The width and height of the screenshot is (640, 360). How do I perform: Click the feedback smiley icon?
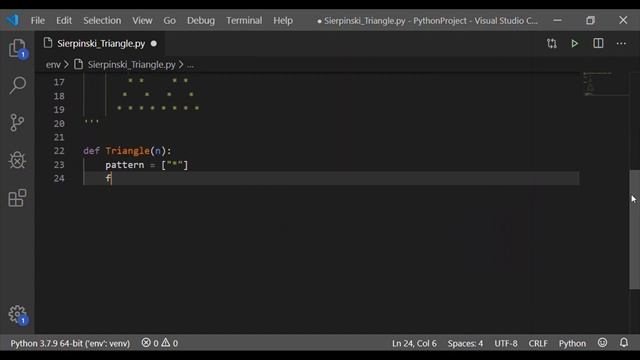pyautogui.click(x=602, y=343)
